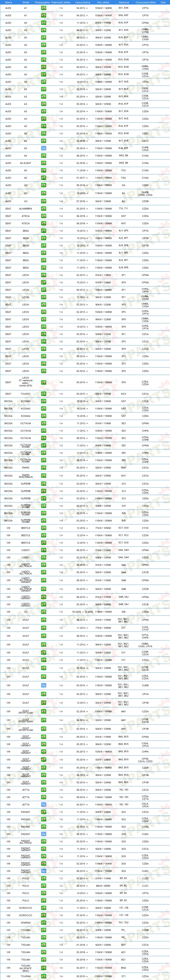
Task: Click the petrol icon in the AUDI A4 08.2015 row
Action: click(43, 156)
